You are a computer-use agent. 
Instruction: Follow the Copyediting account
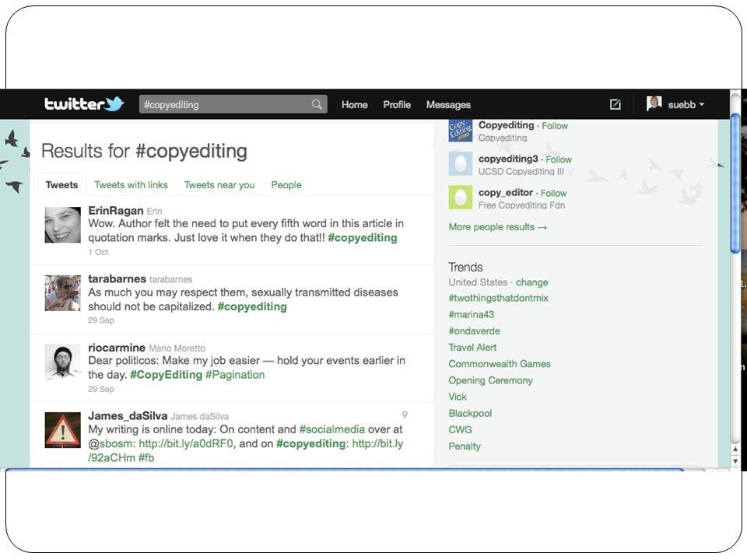tap(555, 126)
